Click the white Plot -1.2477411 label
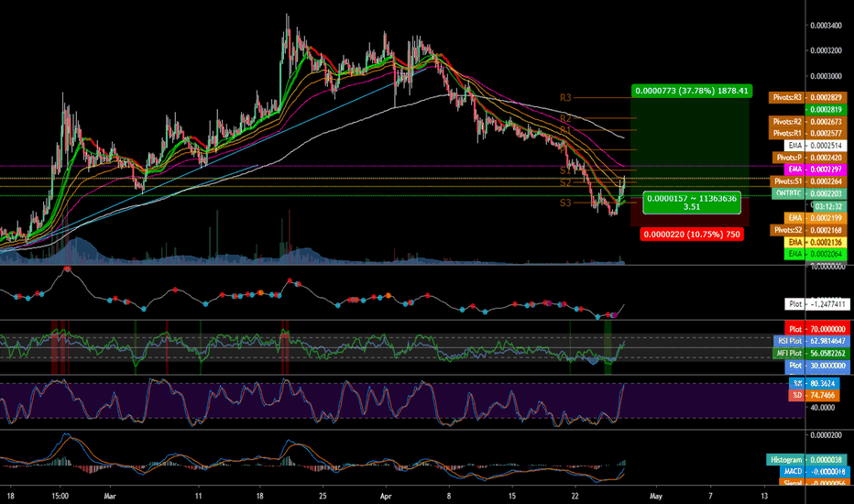Image resolution: width=854 pixels, height=504 pixels. coord(817,304)
